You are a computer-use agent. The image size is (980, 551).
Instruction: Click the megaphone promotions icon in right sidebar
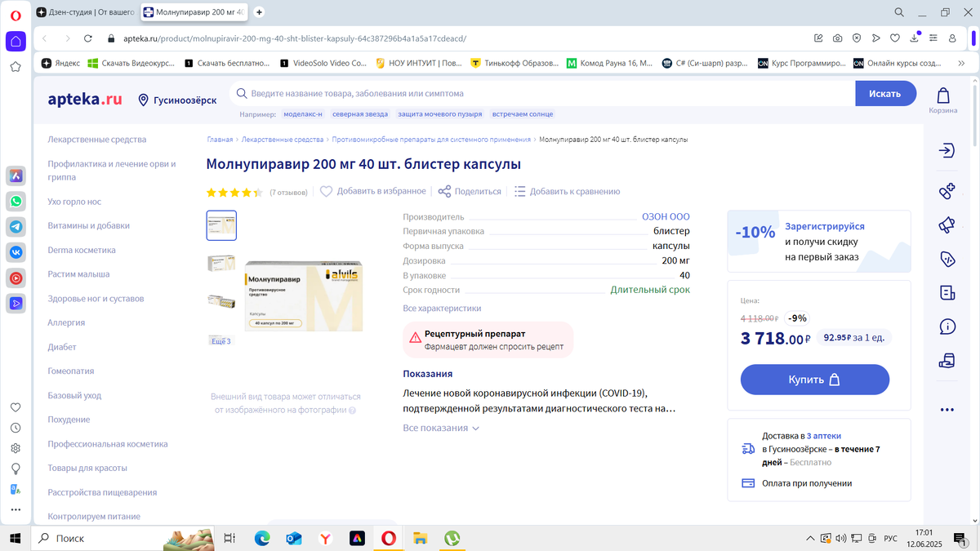(947, 225)
